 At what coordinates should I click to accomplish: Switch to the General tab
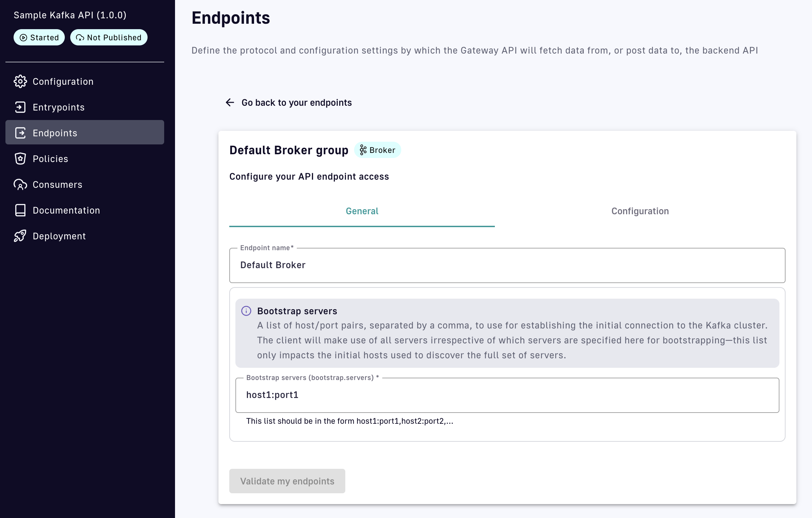click(362, 211)
